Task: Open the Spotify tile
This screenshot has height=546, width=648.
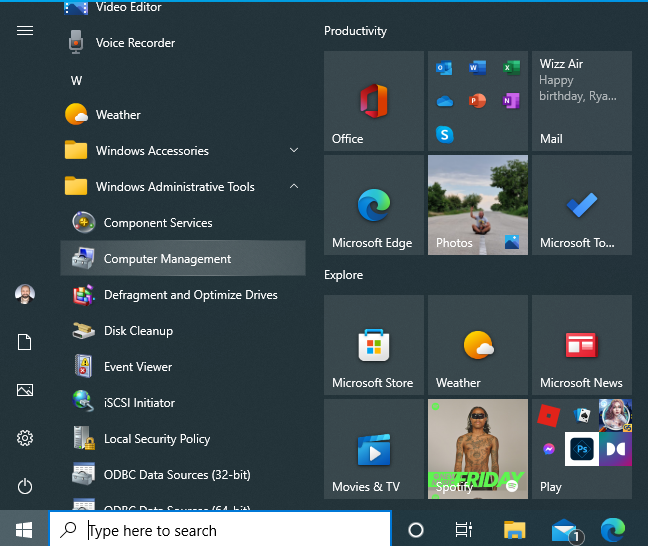Action: [478, 449]
